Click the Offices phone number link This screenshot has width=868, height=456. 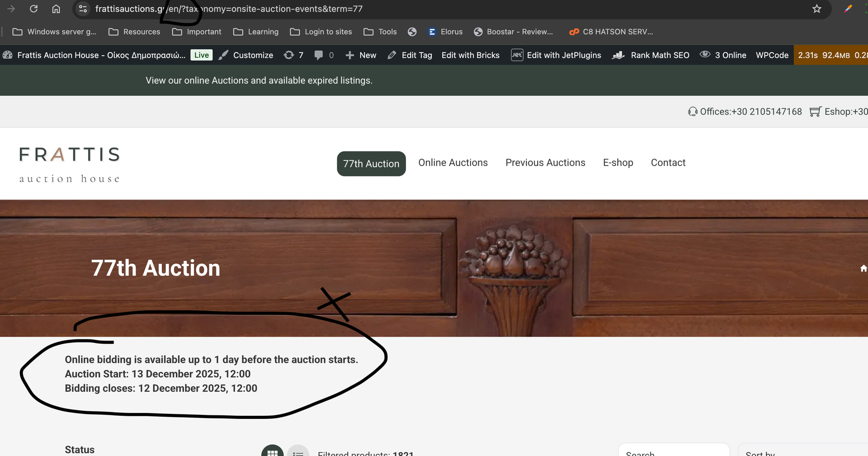click(x=750, y=112)
